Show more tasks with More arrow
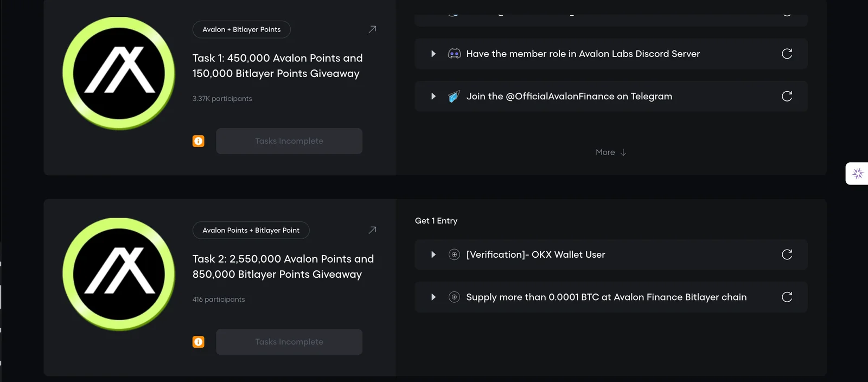 (x=611, y=152)
